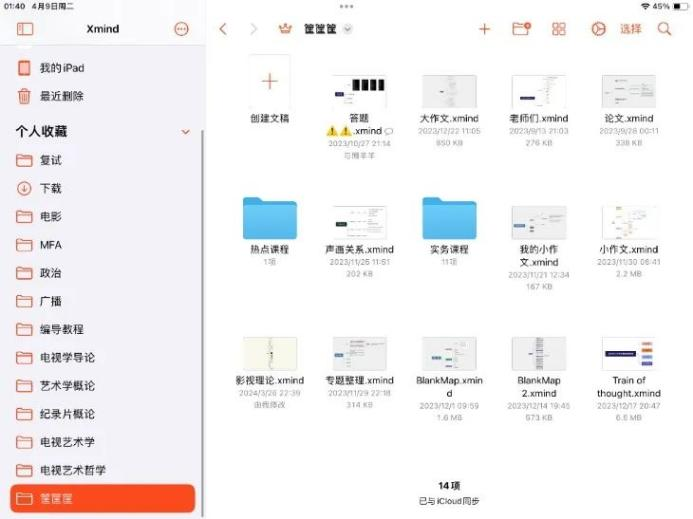This screenshot has height=519, width=693.
Task: Open the Train of thought.xmind file
Action: (x=628, y=355)
